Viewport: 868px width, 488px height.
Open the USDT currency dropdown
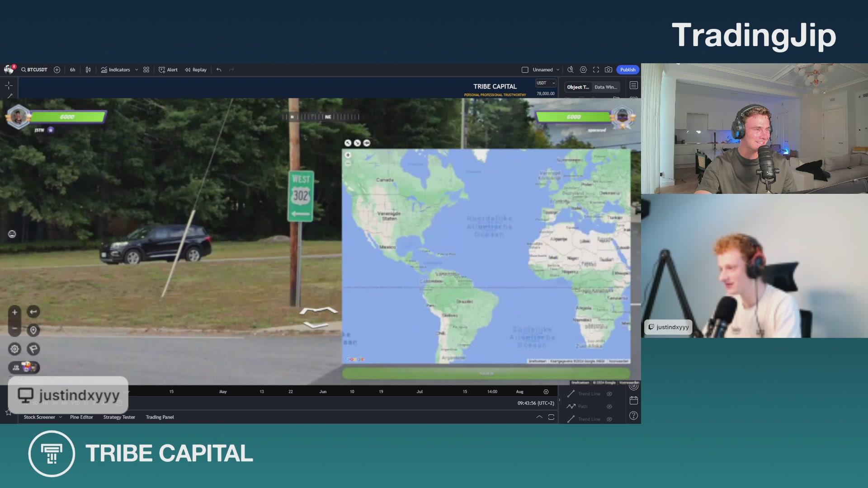[546, 83]
